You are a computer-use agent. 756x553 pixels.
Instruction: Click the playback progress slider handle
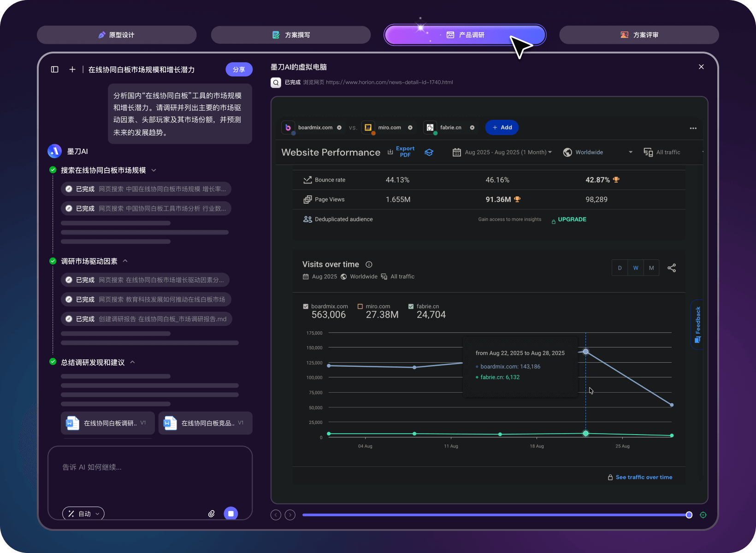(689, 515)
